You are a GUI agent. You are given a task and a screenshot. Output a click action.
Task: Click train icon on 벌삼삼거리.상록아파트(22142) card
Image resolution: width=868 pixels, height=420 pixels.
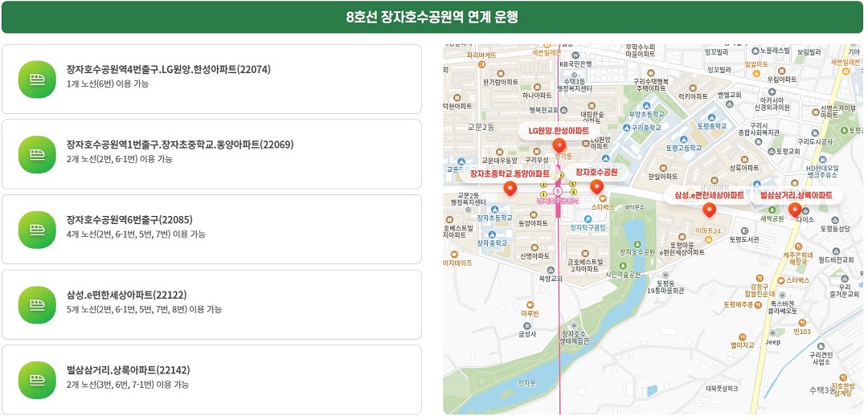coord(37,380)
